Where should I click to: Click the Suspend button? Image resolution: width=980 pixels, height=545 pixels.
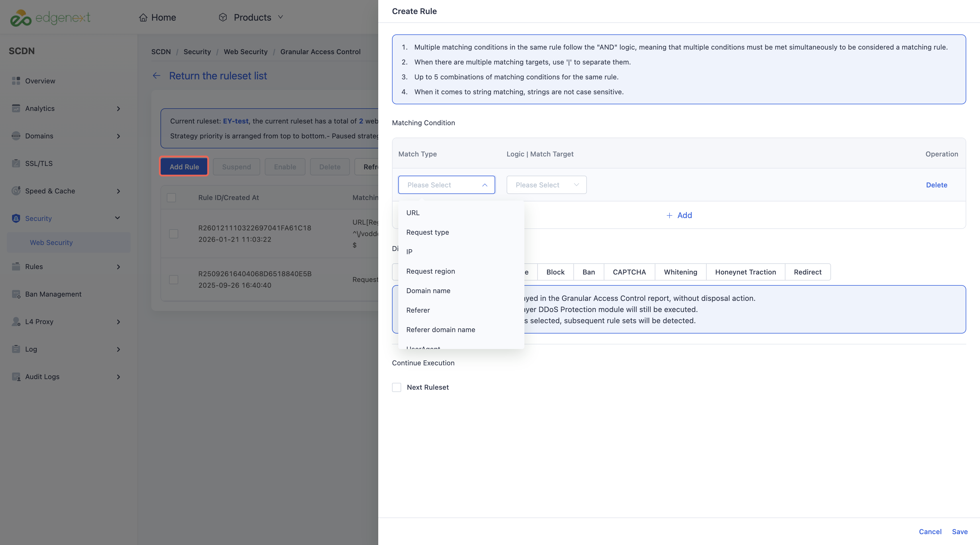pos(236,166)
